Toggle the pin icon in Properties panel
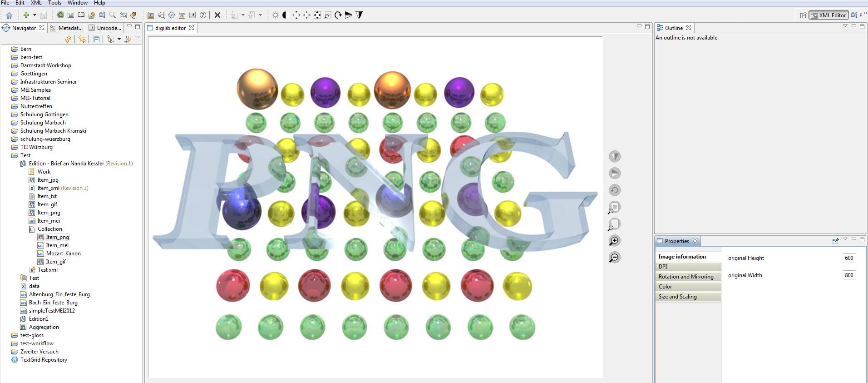The width and height of the screenshot is (868, 383). coord(835,241)
